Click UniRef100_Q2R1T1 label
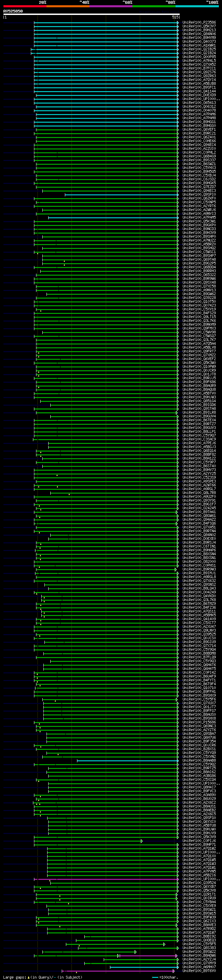This screenshot has height=980, width=222. pos(199,894)
